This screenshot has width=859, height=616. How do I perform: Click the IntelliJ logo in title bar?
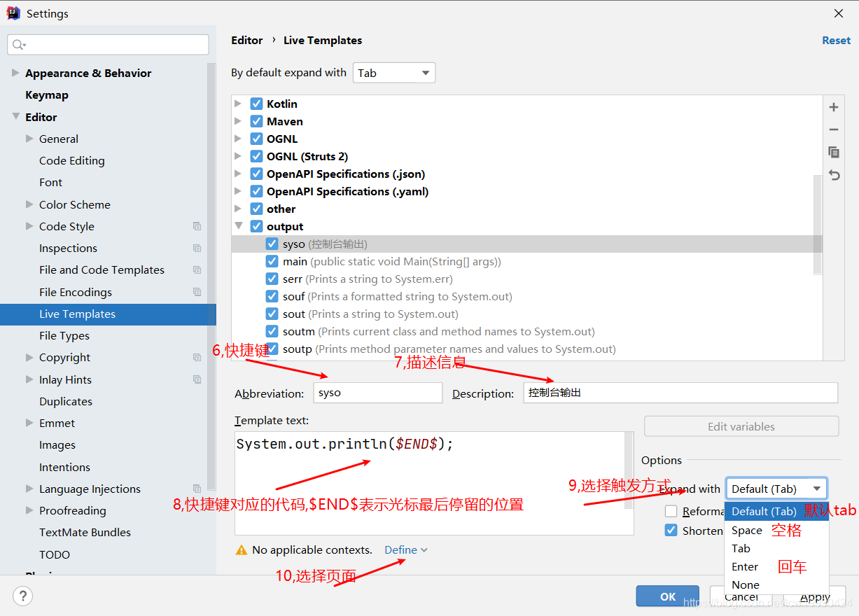13,13
